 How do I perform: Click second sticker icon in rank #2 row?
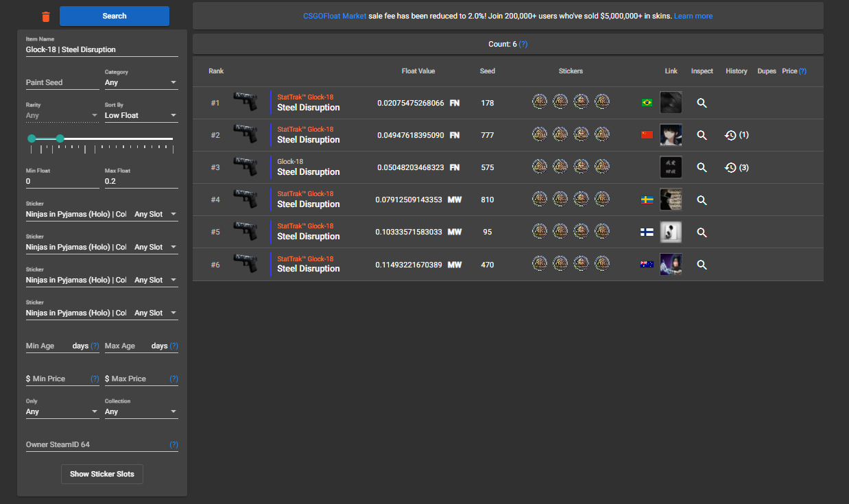[560, 134]
